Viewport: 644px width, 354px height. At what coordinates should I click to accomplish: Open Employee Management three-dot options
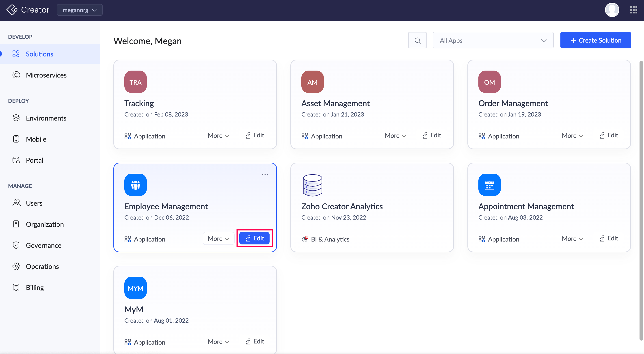pyautogui.click(x=265, y=175)
